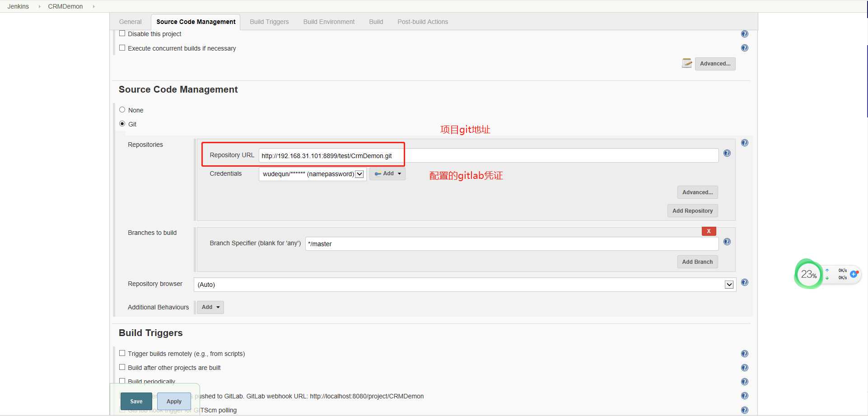Click the breadcrumb arrow after CRMDemon
868x416 pixels.
tap(93, 6)
